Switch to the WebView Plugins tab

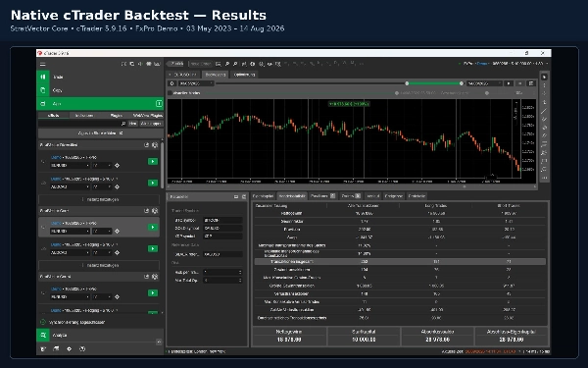coord(147,115)
